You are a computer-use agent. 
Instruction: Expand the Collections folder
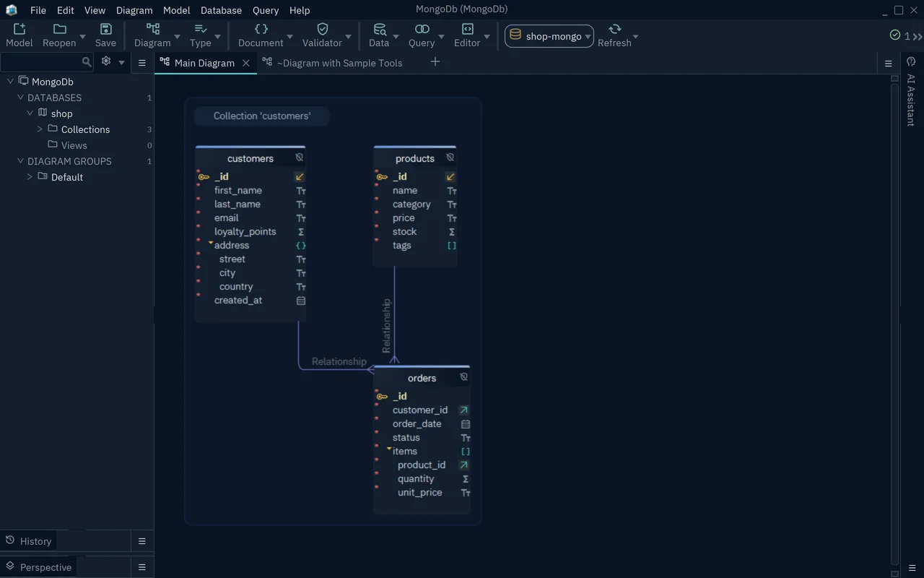(x=40, y=129)
